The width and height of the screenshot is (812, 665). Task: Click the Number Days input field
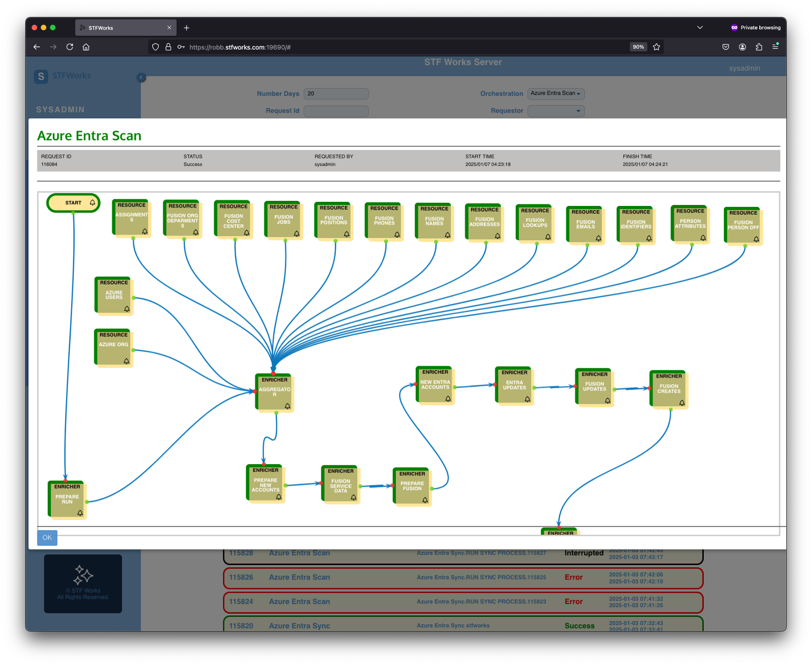coord(336,94)
